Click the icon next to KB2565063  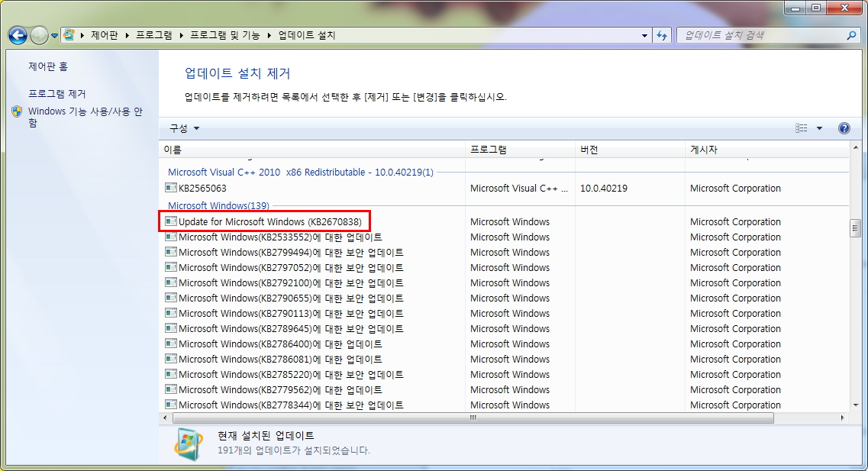[171, 188]
